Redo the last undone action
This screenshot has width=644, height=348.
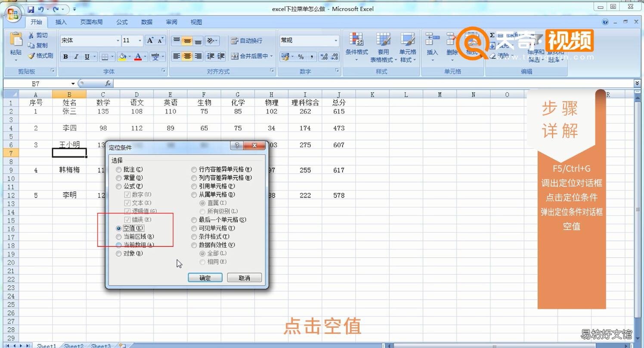coord(56,9)
